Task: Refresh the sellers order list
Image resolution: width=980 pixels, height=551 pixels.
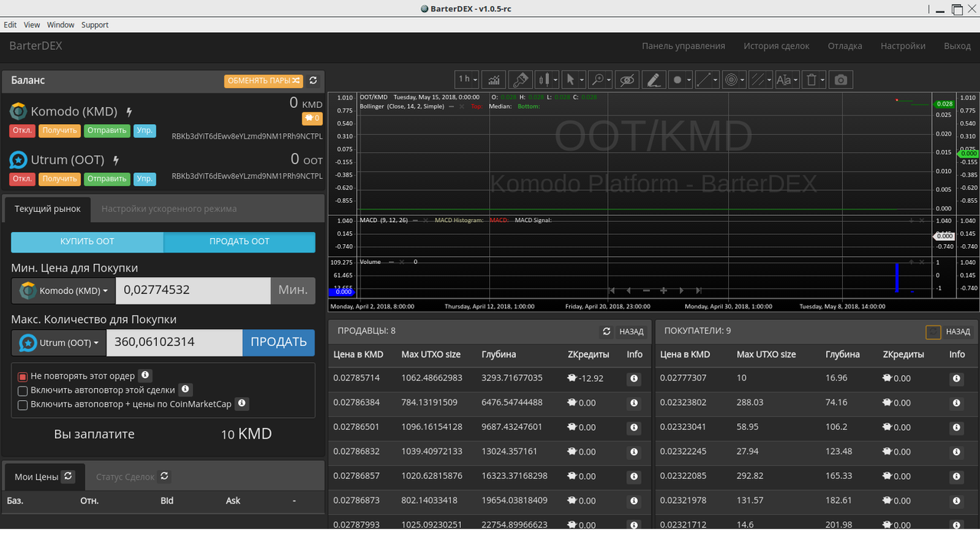Action: (606, 331)
